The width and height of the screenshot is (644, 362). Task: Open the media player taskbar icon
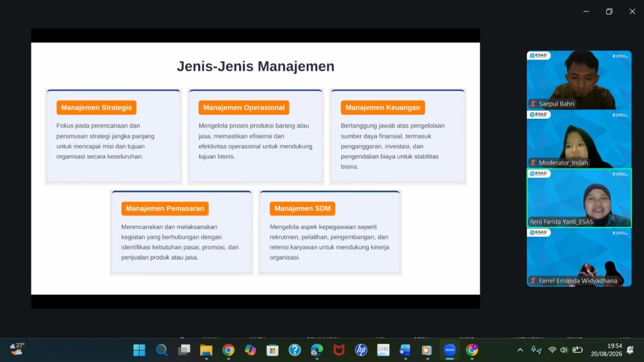pyautogui.click(x=427, y=350)
